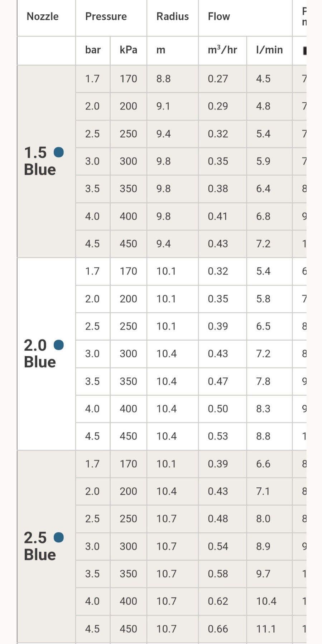Click the kPa unit subheader
Screen dimensions: 322x644
pos(128,50)
